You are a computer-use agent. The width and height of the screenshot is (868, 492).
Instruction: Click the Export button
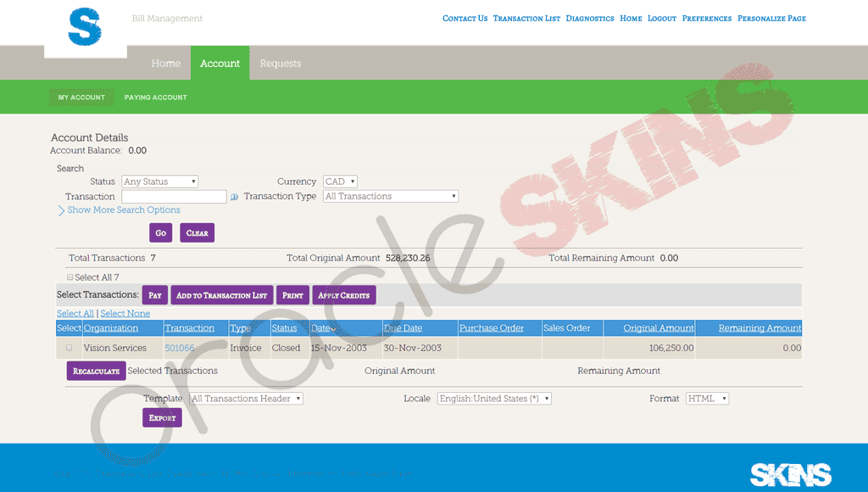pyautogui.click(x=162, y=418)
